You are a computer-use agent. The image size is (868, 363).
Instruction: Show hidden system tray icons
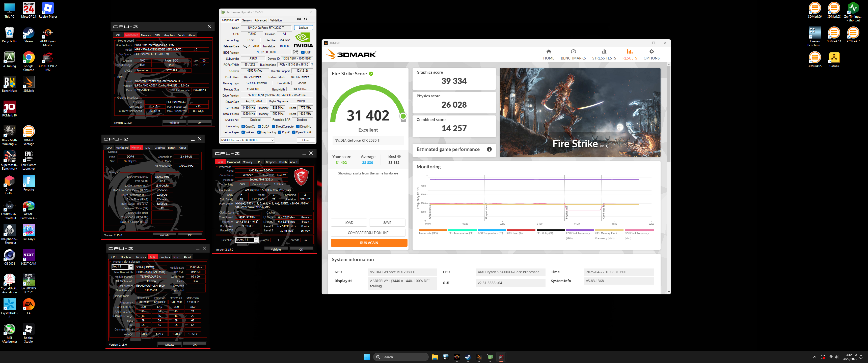click(815, 357)
